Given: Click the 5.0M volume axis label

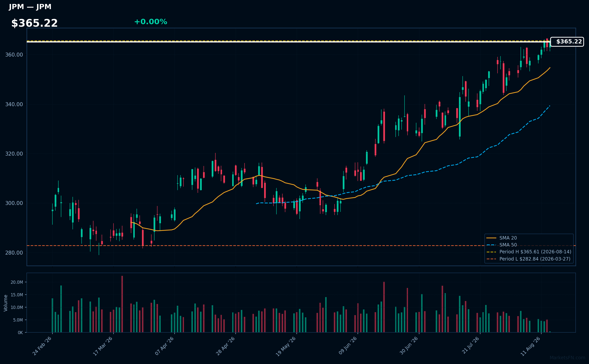Looking at the screenshot, I should (18, 320).
